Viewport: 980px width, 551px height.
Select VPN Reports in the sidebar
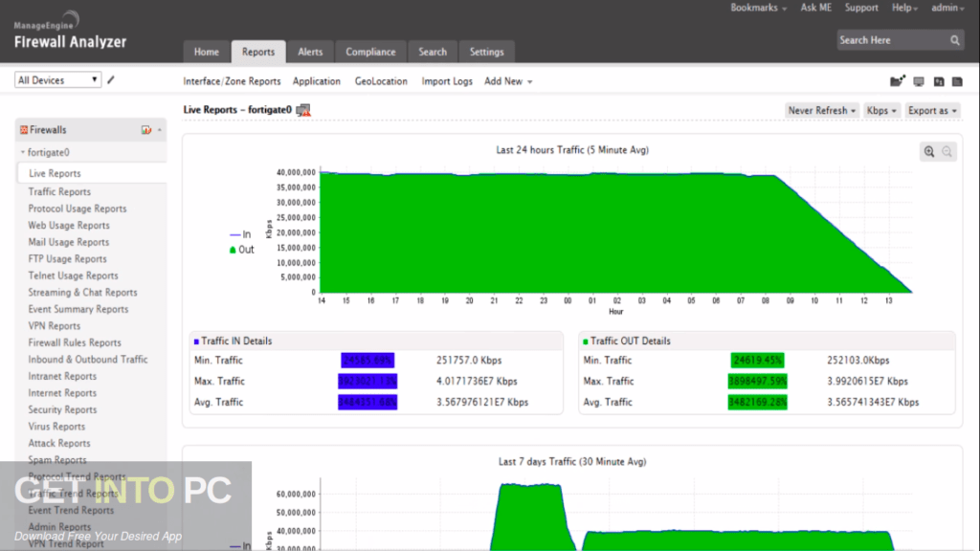(x=55, y=325)
